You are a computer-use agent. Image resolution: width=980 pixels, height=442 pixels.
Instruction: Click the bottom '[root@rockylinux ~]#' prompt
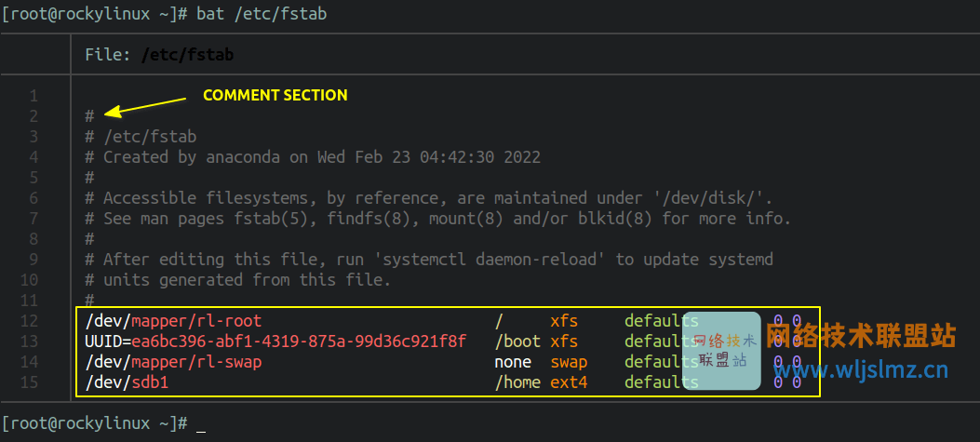click(x=95, y=423)
